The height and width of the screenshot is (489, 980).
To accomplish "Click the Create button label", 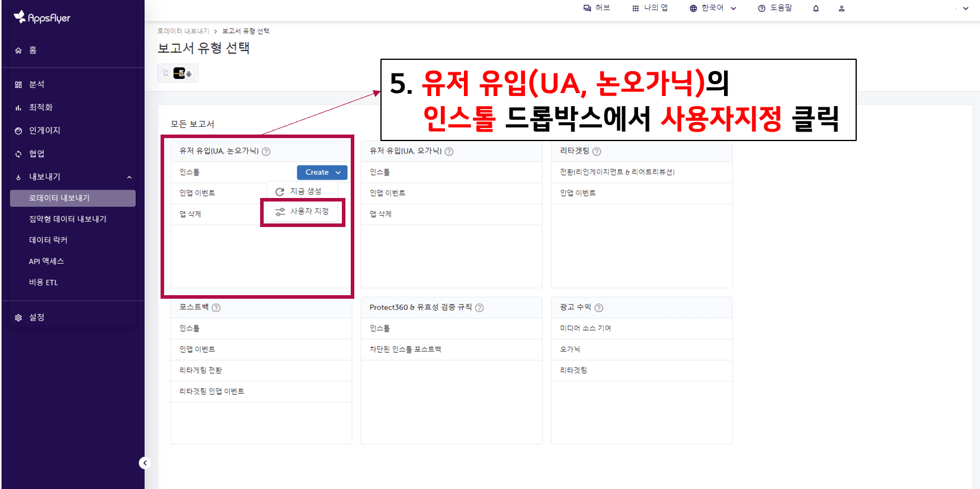I will [317, 172].
